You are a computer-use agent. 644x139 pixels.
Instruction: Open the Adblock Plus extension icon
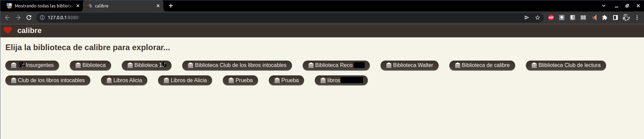coord(551,18)
